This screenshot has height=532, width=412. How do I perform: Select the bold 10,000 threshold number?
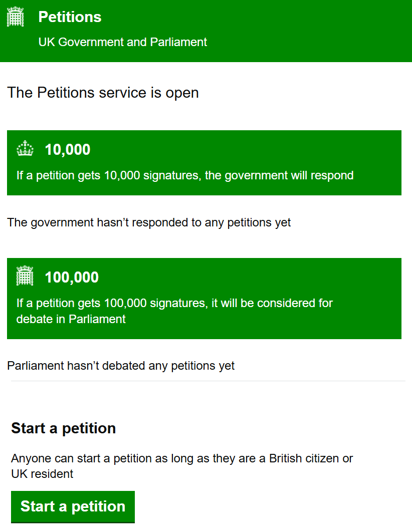68,150
